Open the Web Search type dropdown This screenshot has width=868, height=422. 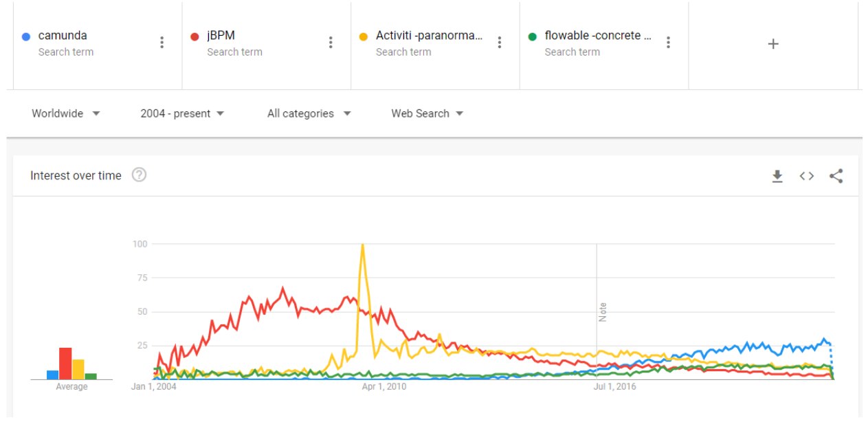(427, 113)
